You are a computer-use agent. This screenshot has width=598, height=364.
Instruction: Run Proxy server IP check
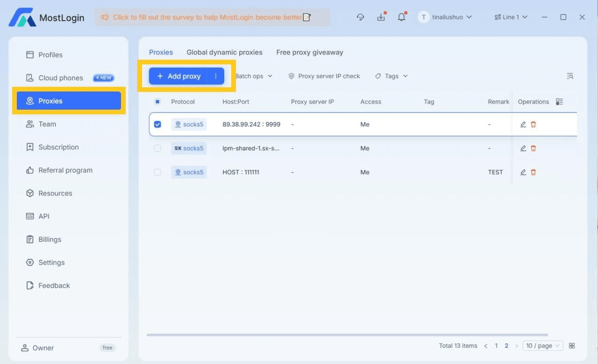pyautogui.click(x=324, y=76)
